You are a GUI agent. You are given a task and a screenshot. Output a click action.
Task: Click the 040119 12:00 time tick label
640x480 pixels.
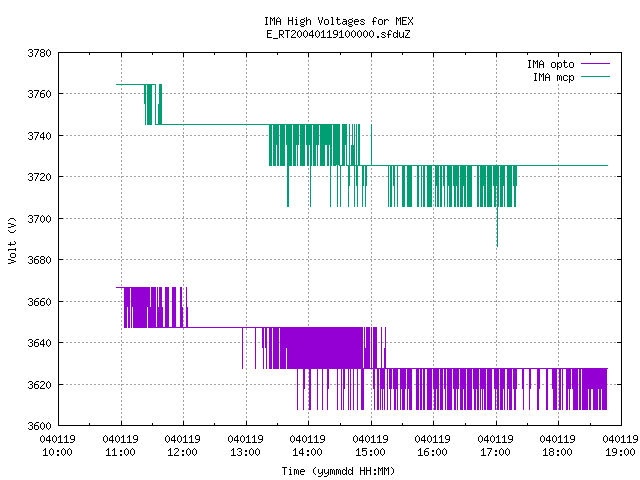[182, 446]
